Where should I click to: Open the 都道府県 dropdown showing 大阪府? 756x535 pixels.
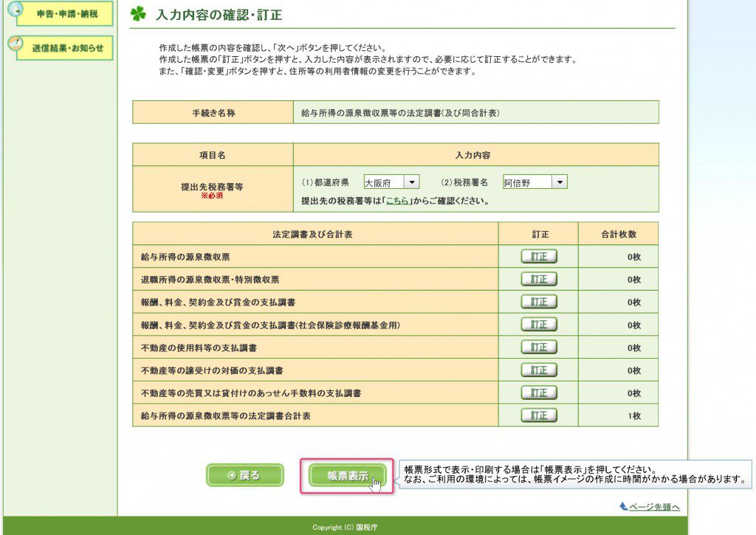[x=391, y=182]
